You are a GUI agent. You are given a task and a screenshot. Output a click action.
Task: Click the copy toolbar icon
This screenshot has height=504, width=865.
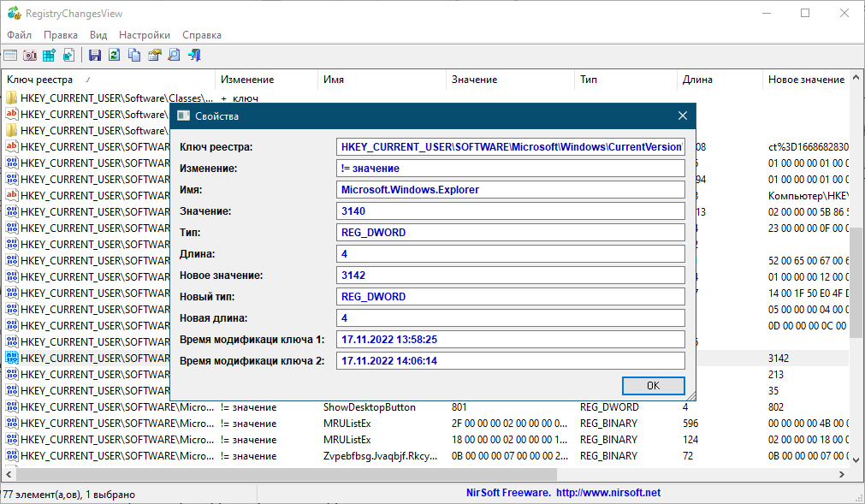coord(134,56)
